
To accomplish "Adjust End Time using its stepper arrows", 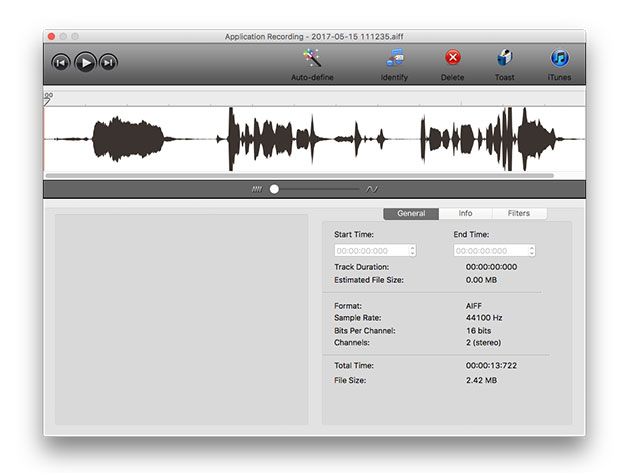I will click(532, 251).
